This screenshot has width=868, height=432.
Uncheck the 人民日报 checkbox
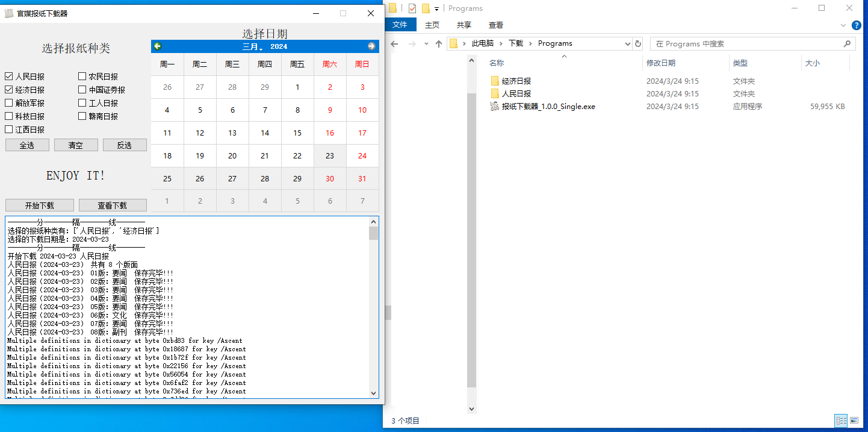[8, 77]
